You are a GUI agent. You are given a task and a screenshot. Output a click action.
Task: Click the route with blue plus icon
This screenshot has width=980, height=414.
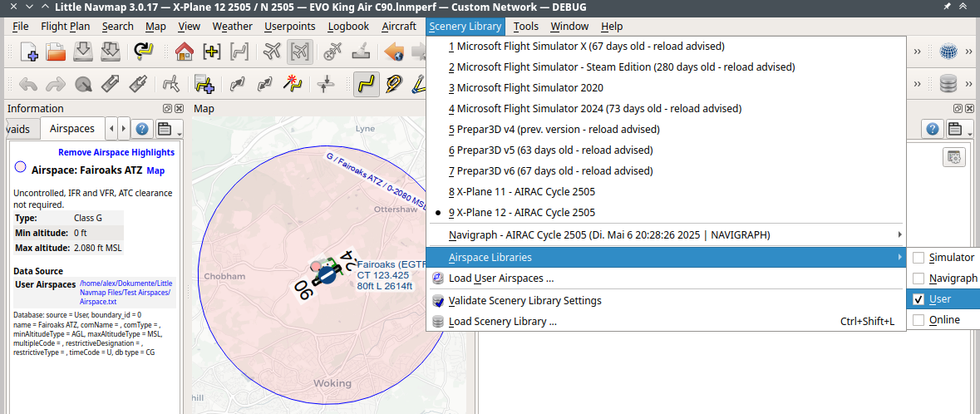point(204,84)
